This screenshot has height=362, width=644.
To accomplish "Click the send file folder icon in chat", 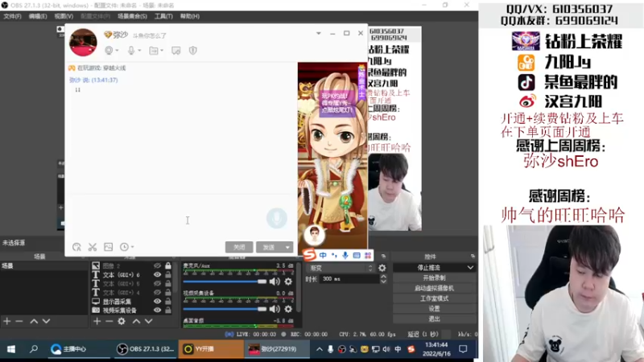I will [153, 51].
